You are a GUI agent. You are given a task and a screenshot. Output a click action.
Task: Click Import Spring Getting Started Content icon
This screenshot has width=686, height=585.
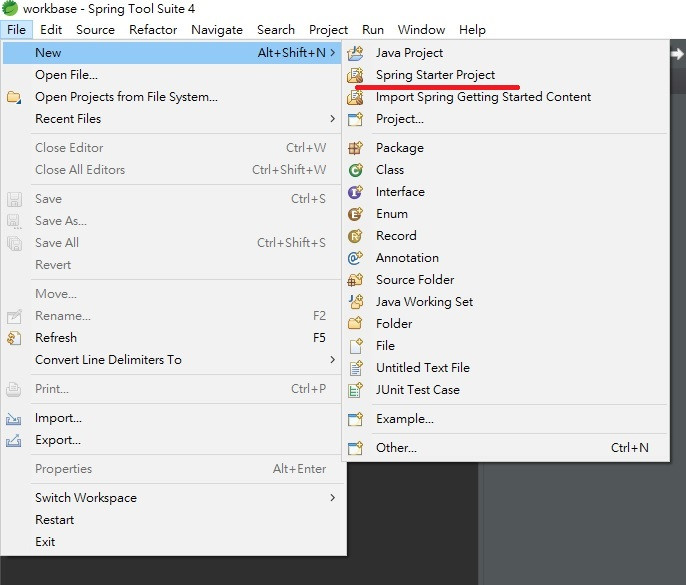[x=355, y=97]
